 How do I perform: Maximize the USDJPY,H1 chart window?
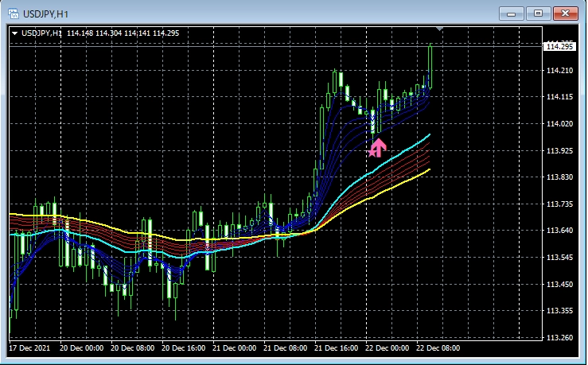pos(539,13)
